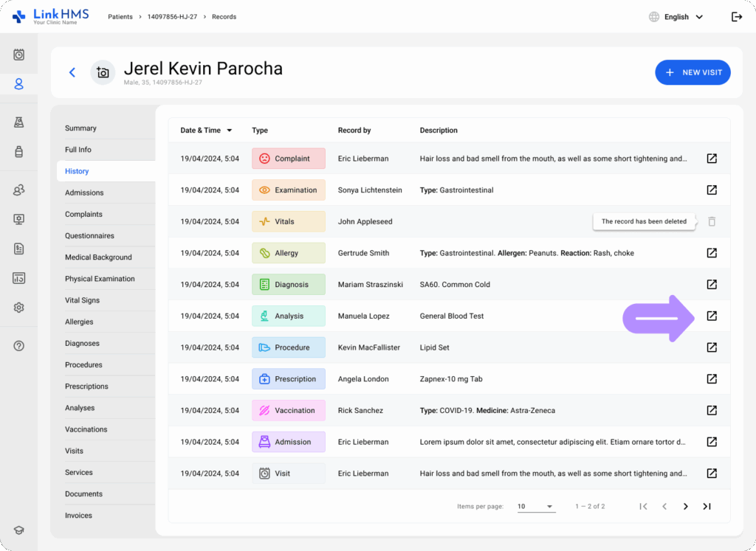Open the Vital Signs tab

(x=83, y=300)
